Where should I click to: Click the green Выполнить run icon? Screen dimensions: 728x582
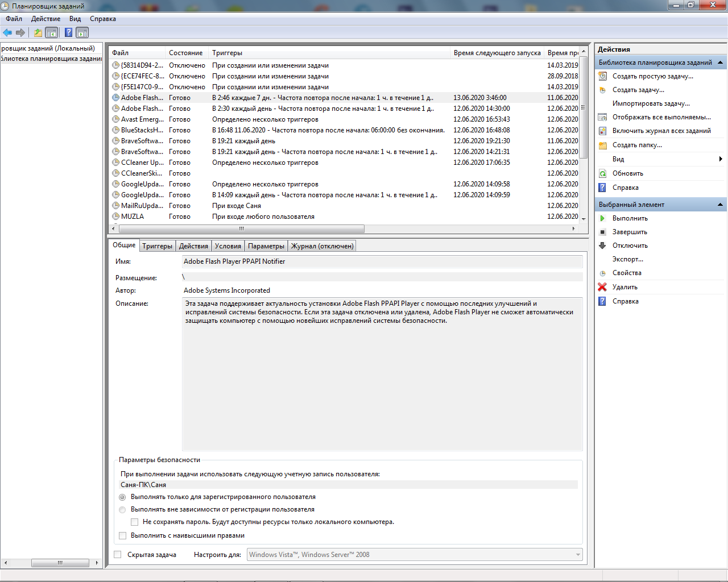click(x=603, y=218)
